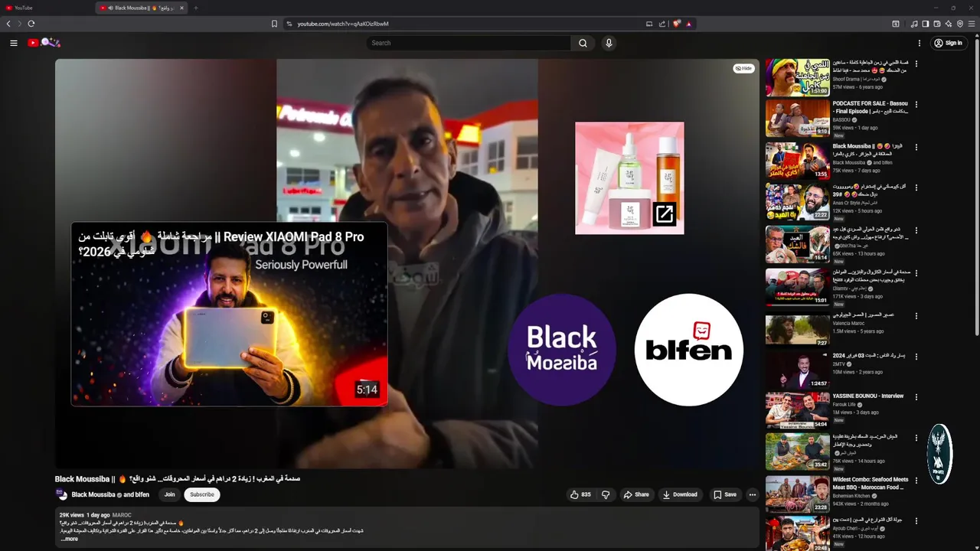Go back with the browser back arrow
The height and width of the screenshot is (551, 980).
tap(8, 24)
